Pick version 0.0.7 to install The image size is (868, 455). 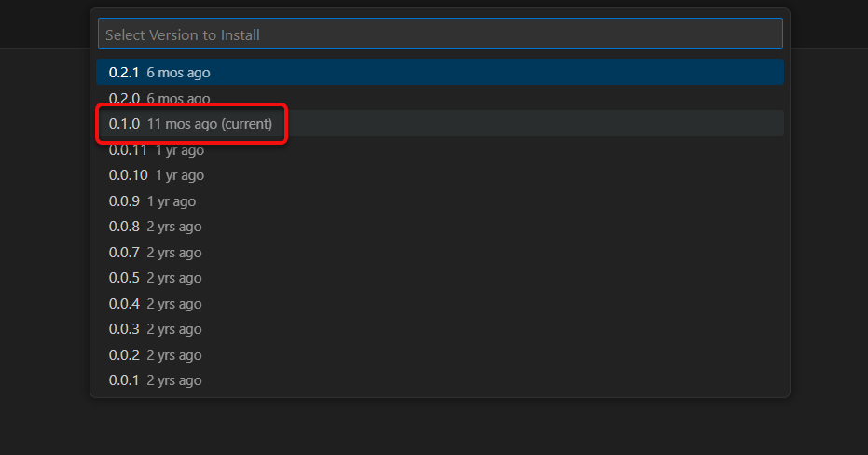pyautogui.click(x=124, y=252)
